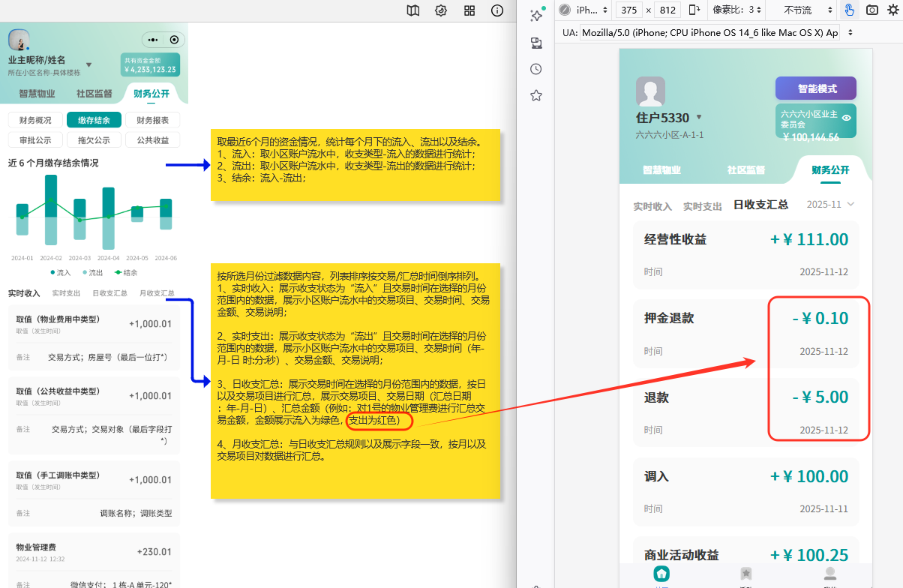Image resolution: width=903 pixels, height=588 pixels.
Task: Click the star favorites icon in the sidebar
Action: pyautogui.click(x=536, y=95)
